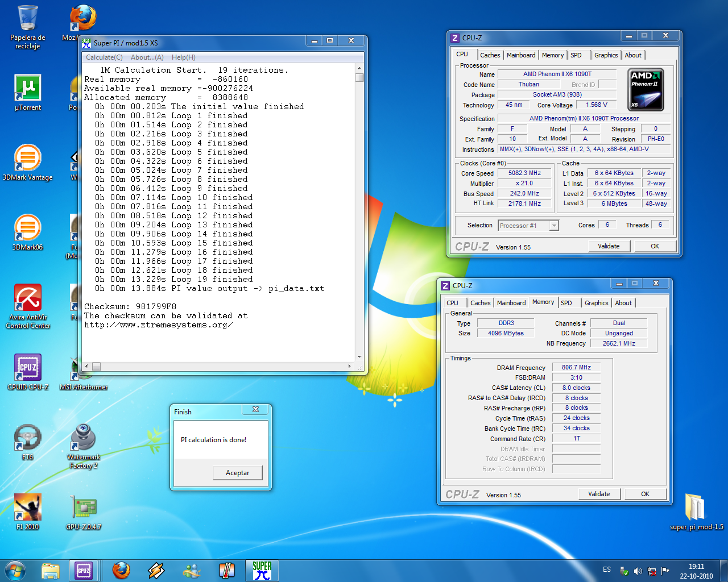Switch to Caches tab in upper CPU-Z
This screenshot has height=582, width=728.
pos(490,55)
